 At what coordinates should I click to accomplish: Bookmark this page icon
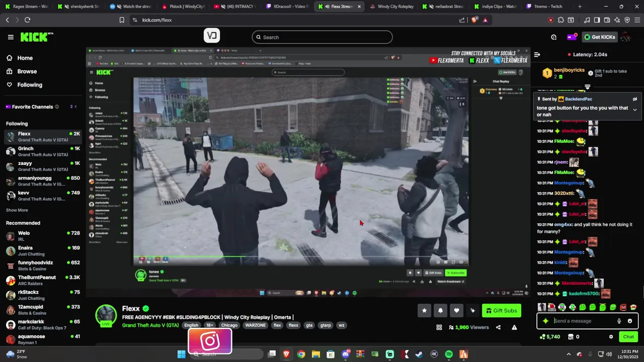[x=122, y=20]
